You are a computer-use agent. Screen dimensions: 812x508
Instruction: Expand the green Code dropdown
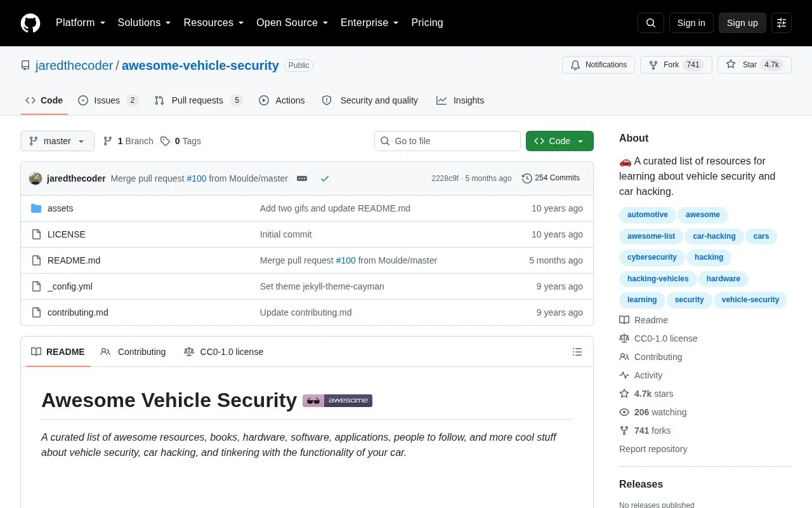pos(560,141)
